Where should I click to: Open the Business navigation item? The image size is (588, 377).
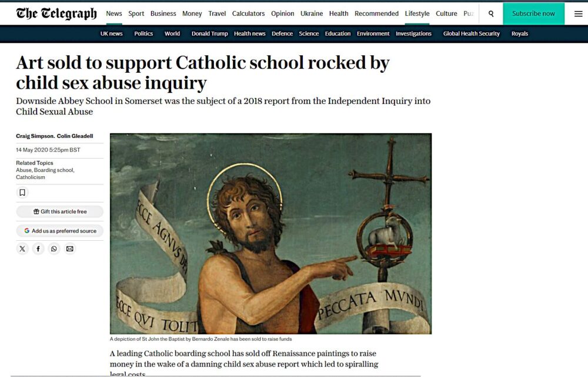pyautogui.click(x=163, y=14)
